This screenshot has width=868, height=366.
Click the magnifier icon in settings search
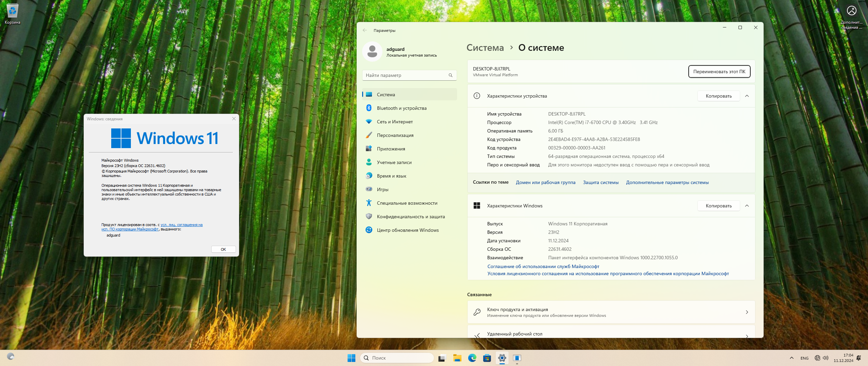(x=451, y=75)
